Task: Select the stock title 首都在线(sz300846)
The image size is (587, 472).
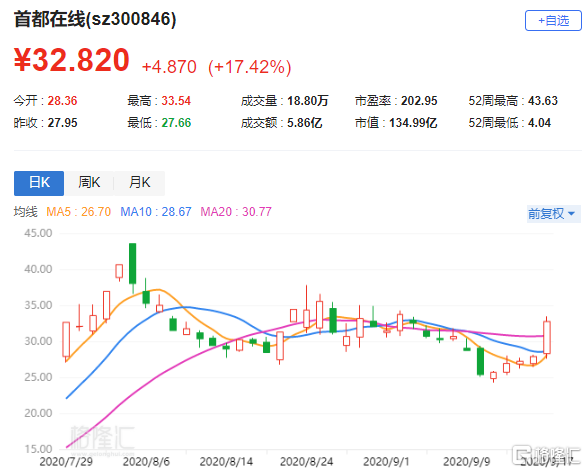Action: click(95, 19)
